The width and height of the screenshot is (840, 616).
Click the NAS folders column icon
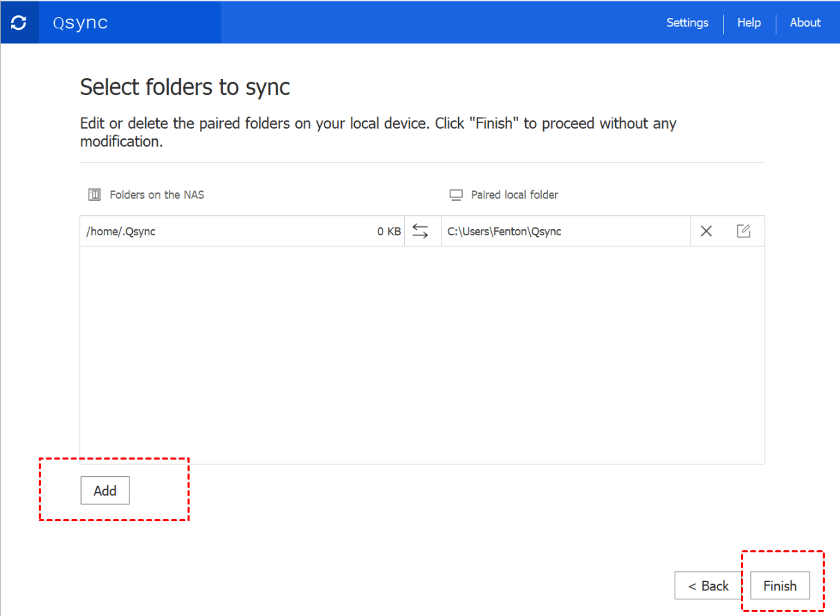94,195
